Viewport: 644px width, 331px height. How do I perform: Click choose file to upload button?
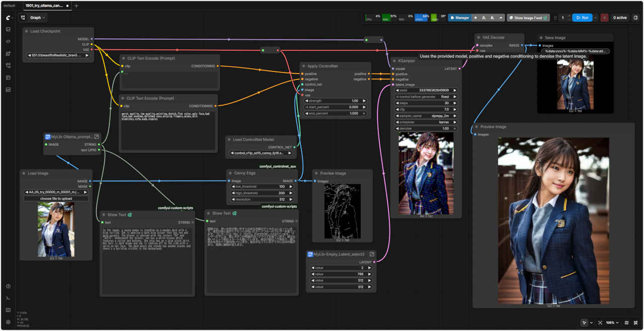pos(56,199)
